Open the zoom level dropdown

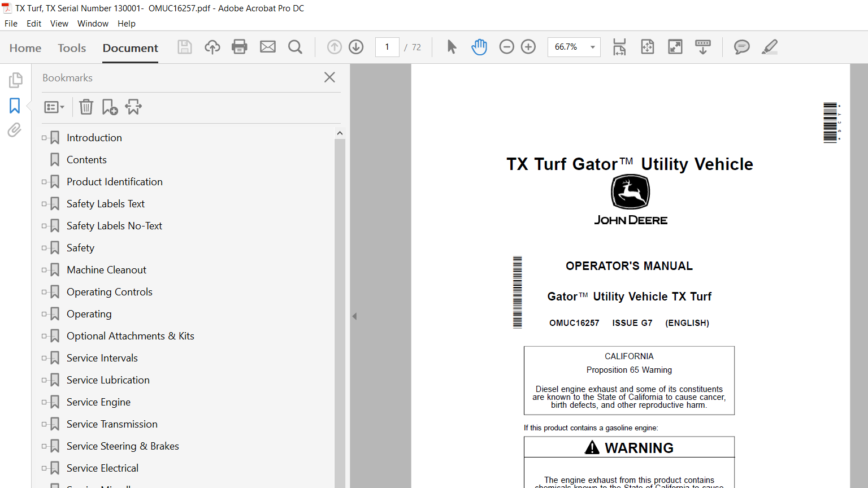593,47
